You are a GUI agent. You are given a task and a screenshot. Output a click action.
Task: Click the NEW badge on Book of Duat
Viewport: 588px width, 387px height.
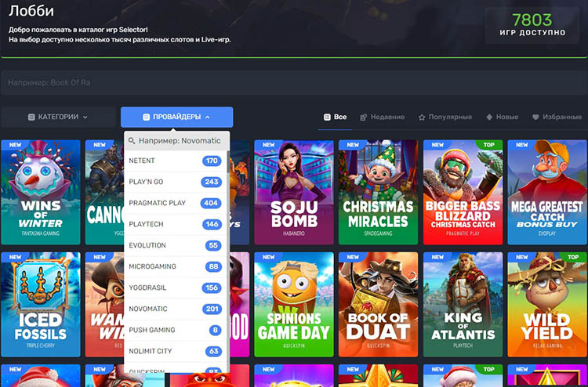click(x=353, y=257)
